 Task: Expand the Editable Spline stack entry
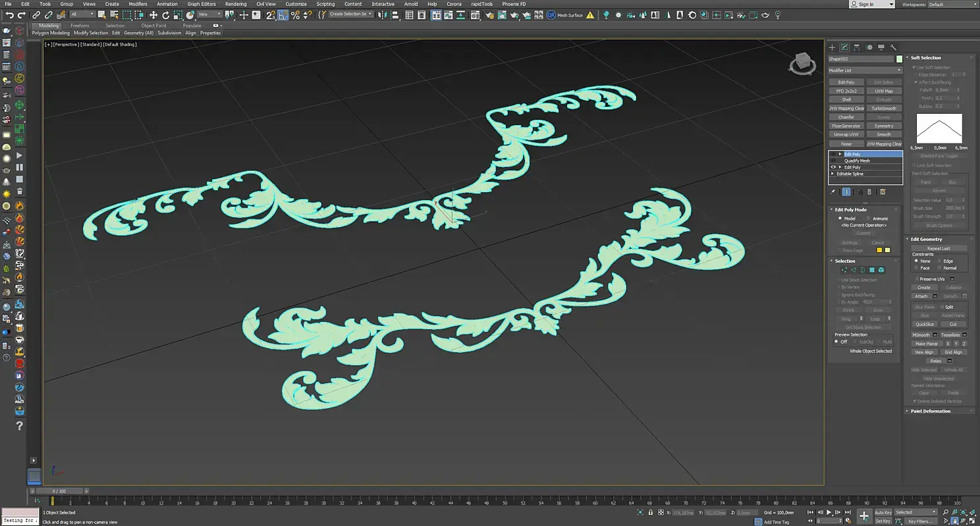pos(833,174)
